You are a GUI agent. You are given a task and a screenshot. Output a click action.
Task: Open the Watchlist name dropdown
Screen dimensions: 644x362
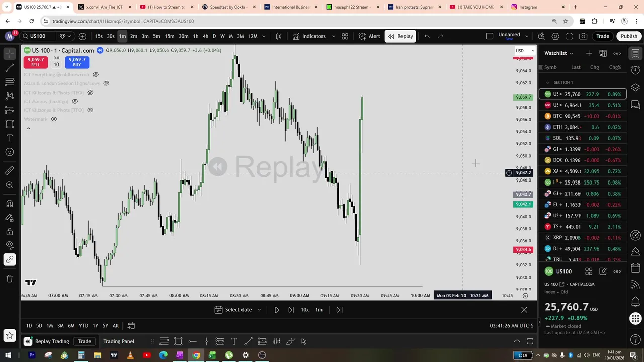click(559, 53)
